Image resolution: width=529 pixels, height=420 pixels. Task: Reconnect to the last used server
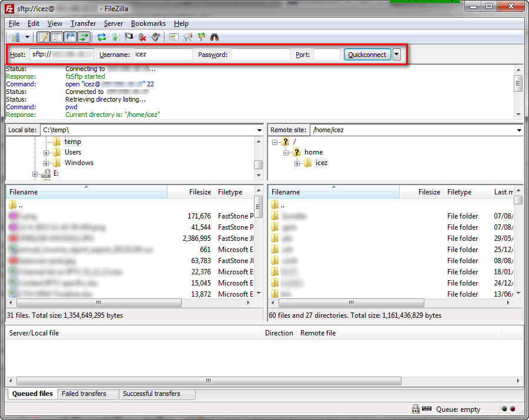click(x=156, y=37)
